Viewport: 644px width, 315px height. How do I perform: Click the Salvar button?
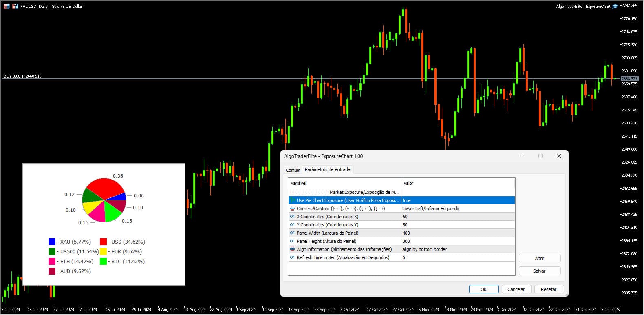point(539,271)
